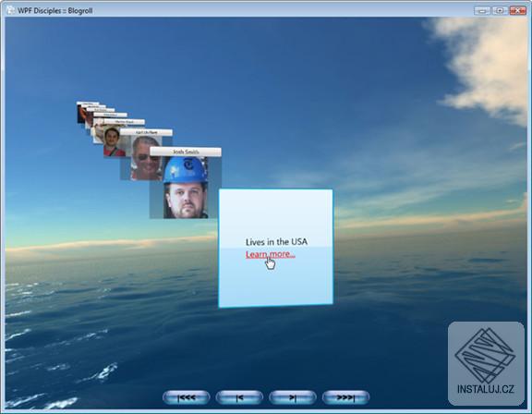Select the red-shirt man's photo card
This screenshot has width=532, height=414.
click(x=114, y=142)
